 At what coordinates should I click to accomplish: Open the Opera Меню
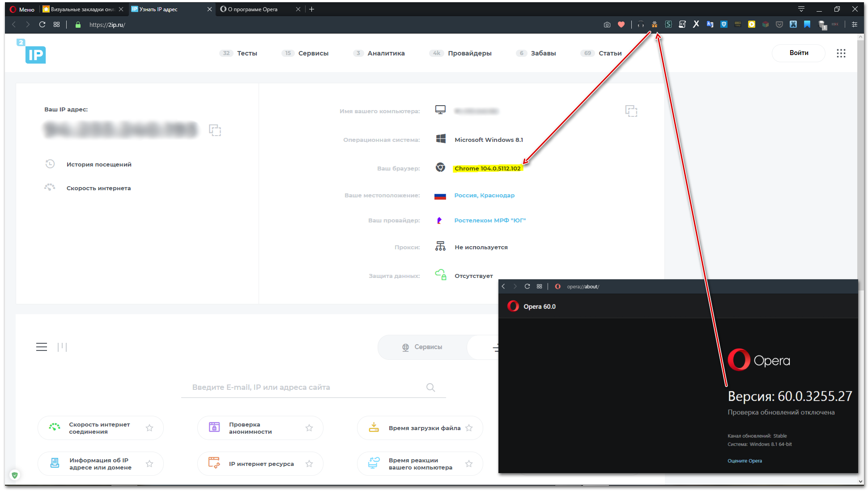[x=22, y=9]
